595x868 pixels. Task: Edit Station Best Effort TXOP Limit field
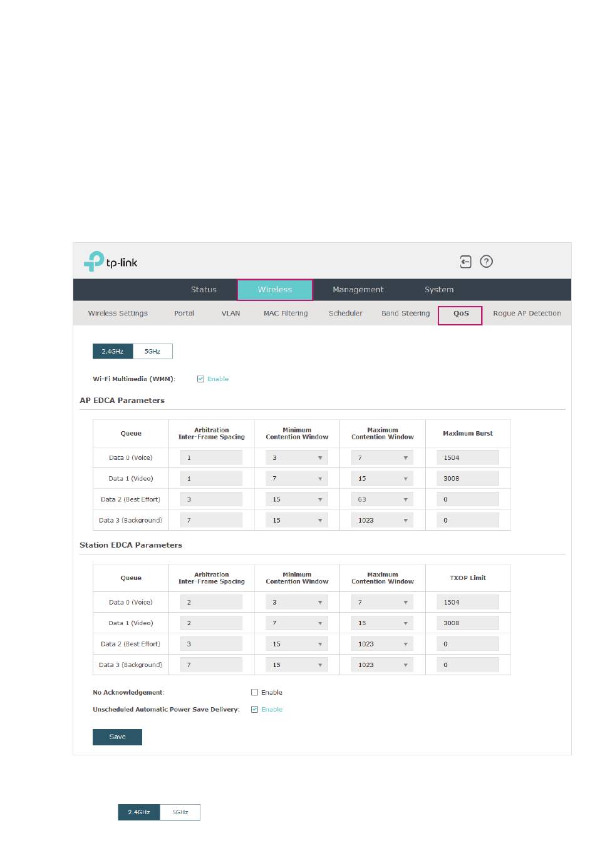pos(468,644)
